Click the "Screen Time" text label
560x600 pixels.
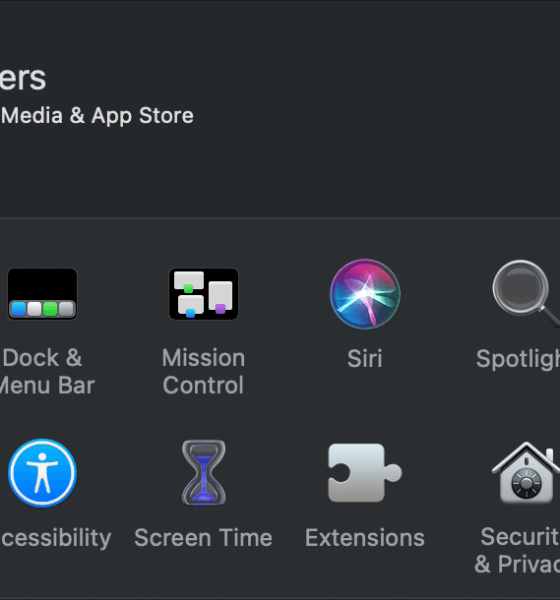coord(203,538)
